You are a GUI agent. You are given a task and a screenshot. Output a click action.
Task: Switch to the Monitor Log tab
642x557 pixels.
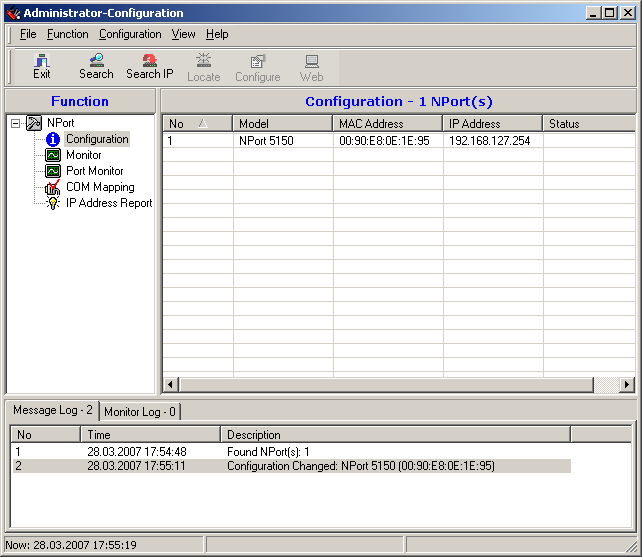click(x=140, y=412)
